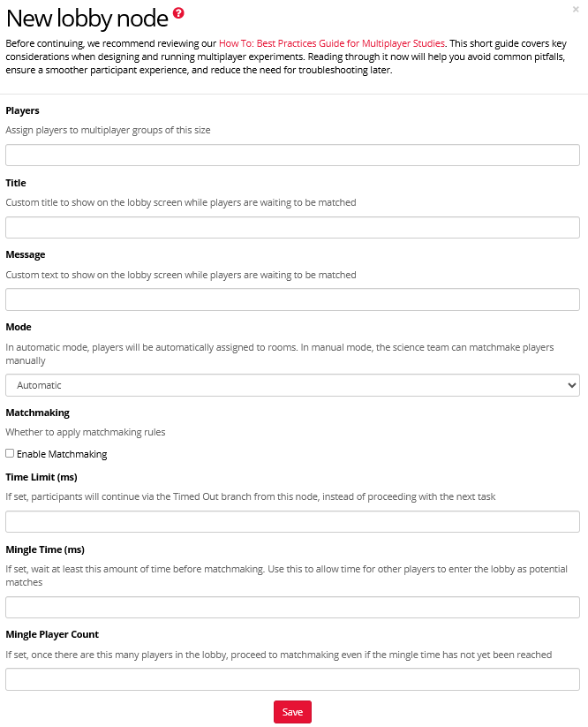The width and height of the screenshot is (588, 727).
Task: Focus the Players group size field
Action: coord(292,154)
